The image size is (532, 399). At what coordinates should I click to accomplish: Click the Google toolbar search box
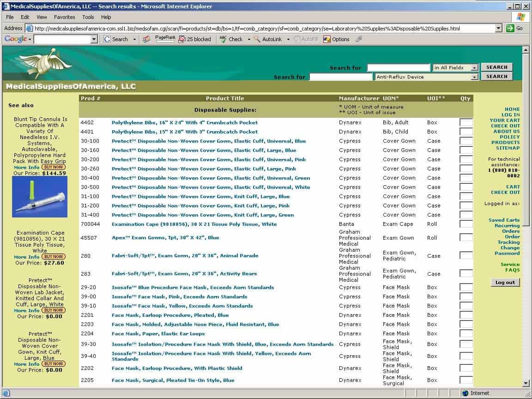pyautogui.click(x=62, y=39)
